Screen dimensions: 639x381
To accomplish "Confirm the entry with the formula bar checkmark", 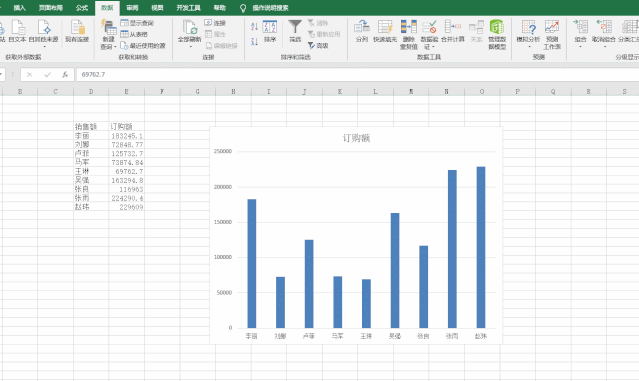I will click(48, 75).
